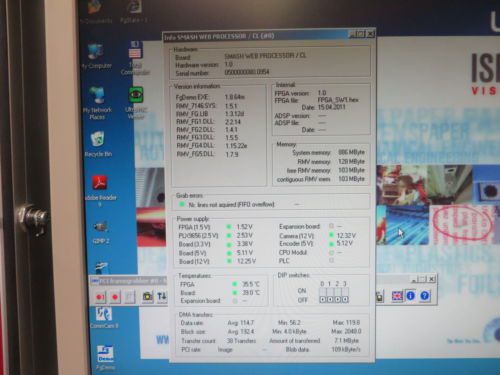This screenshot has height=375, width=500.
Task: Open the FgDemo desktop shortcut
Action: (105, 358)
